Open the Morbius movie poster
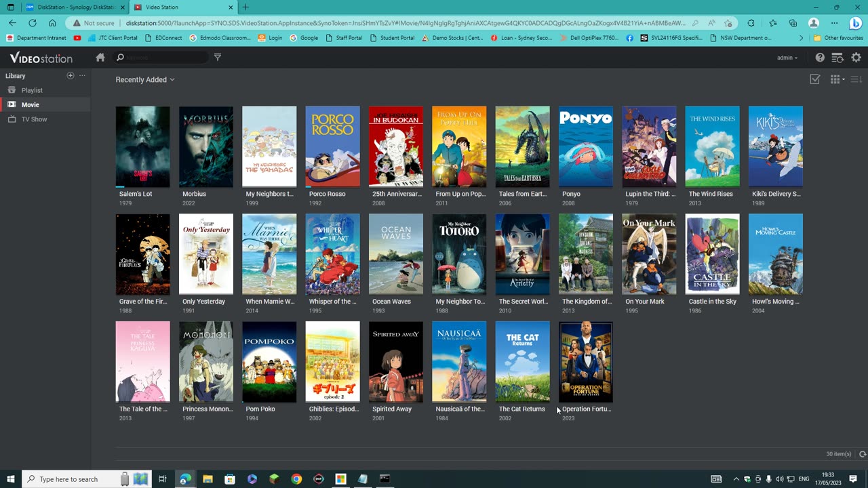The height and width of the screenshot is (488, 868). (205, 146)
